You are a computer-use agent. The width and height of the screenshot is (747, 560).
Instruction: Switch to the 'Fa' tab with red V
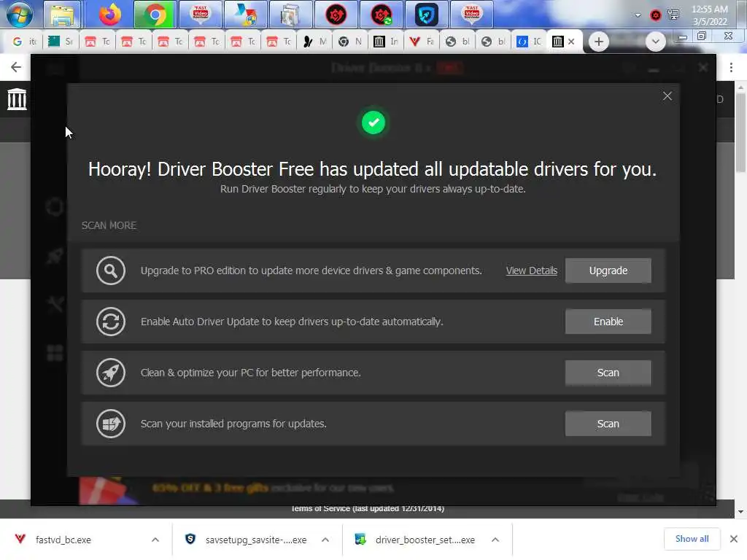click(422, 42)
